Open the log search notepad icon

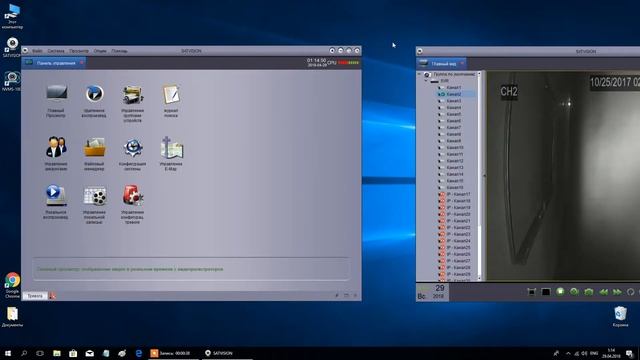(171, 94)
